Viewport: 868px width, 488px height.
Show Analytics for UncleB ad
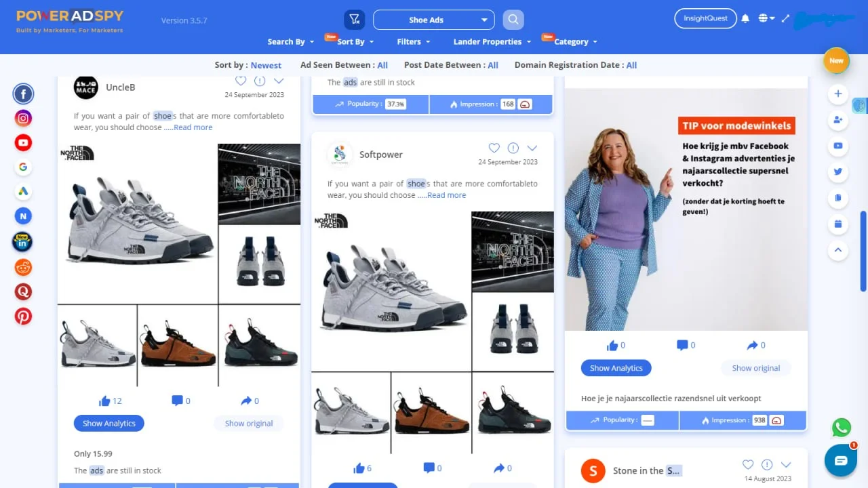(x=109, y=424)
